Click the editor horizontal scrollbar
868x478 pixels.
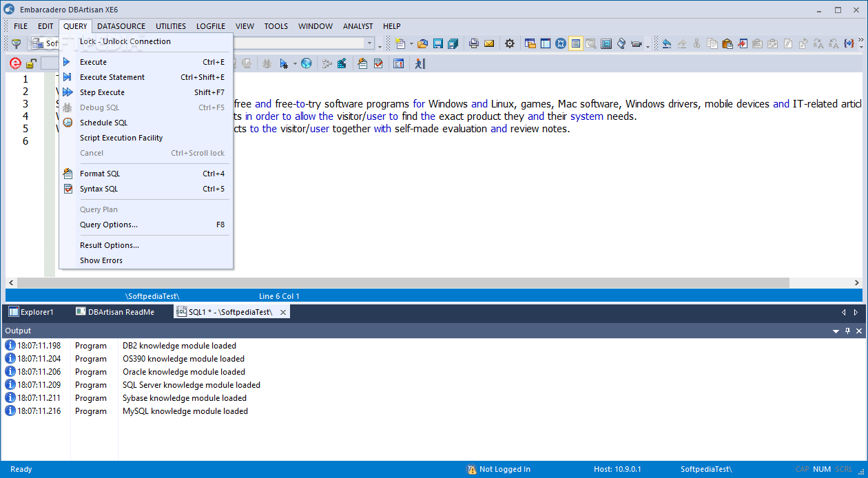tap(403, 282)
